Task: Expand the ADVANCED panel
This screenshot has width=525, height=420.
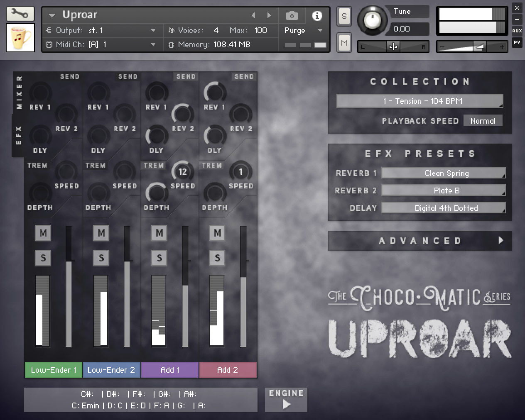Action: point(420,241)
